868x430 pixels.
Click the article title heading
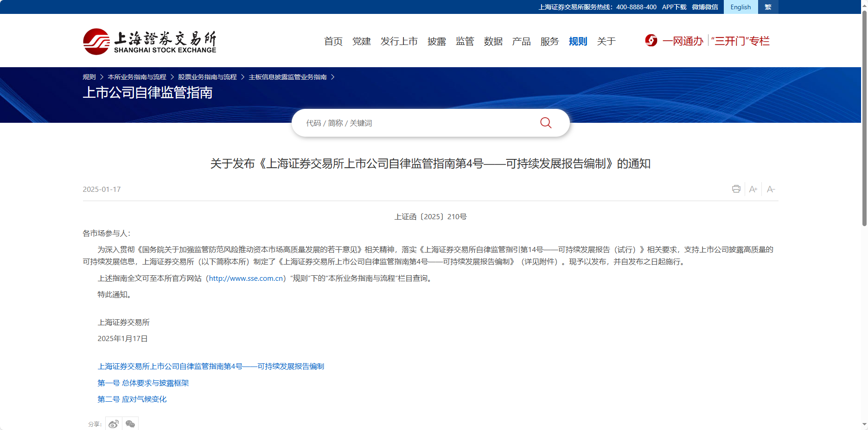[x=430, y=164]
